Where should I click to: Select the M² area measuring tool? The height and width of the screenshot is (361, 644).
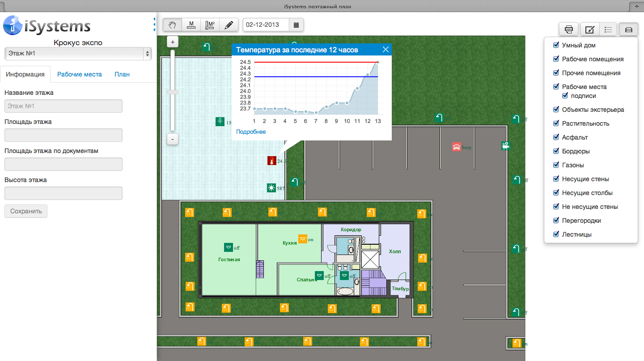[210, 25]
